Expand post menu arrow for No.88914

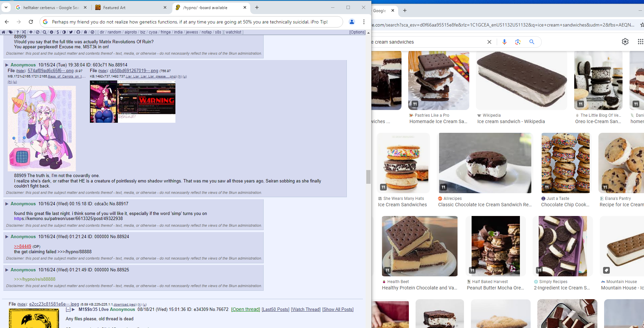[7, 65]
